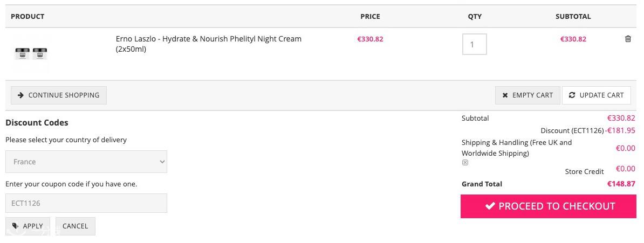Click the PRODUCT column header
Viewport: 644px width, 243px height.
pyautogui.click(x=28, y=17)
